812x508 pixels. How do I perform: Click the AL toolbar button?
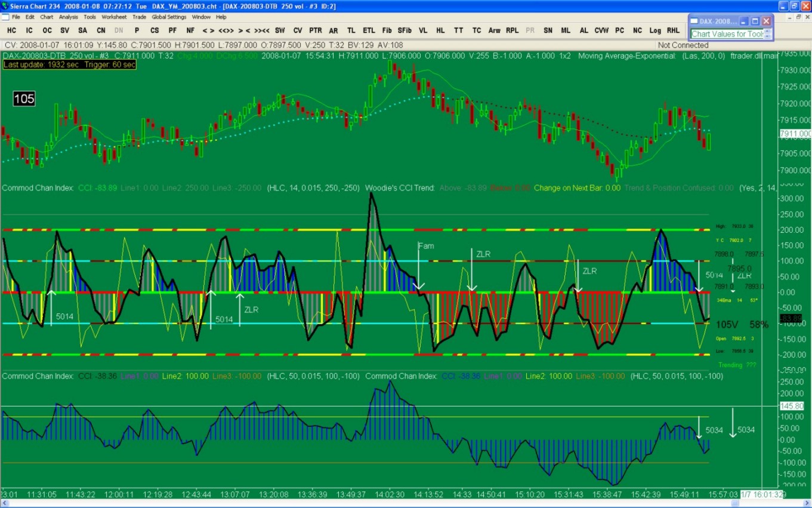[584, 30]
